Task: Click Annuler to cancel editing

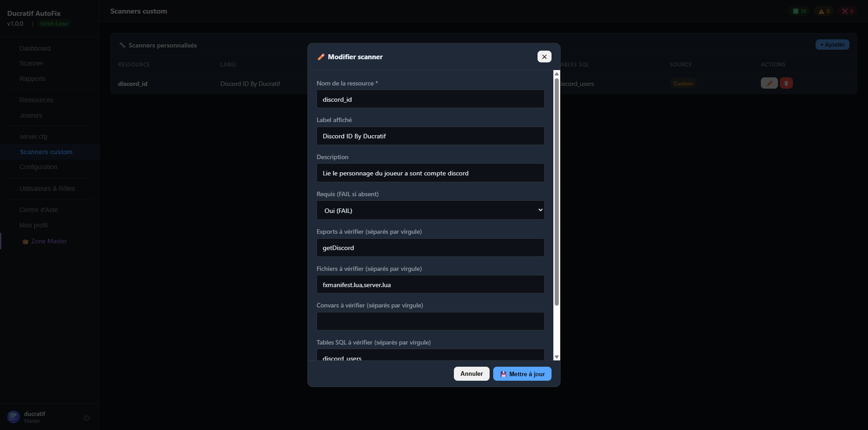Action: 471,373
